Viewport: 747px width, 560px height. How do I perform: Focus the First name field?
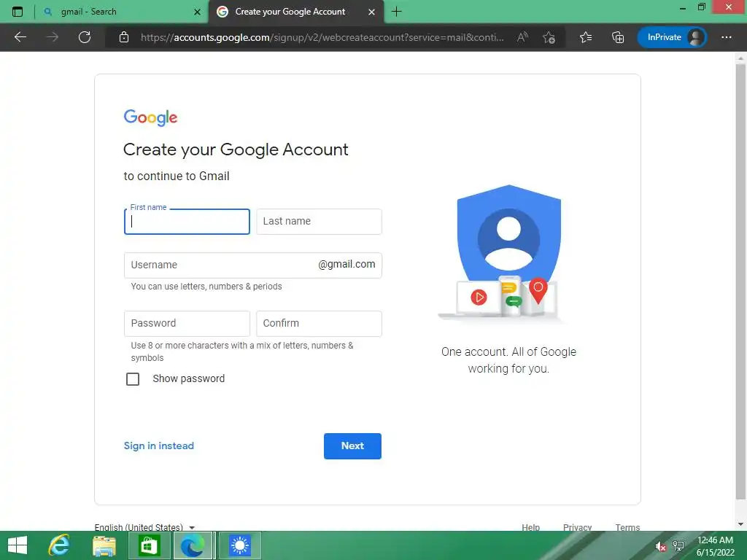(x=187, y=222)
